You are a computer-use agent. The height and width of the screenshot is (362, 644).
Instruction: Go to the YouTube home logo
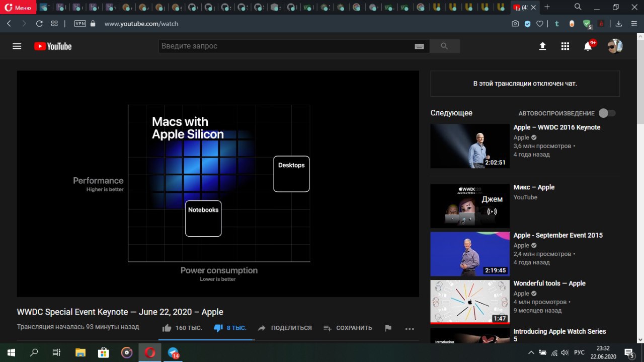[53, 46]
